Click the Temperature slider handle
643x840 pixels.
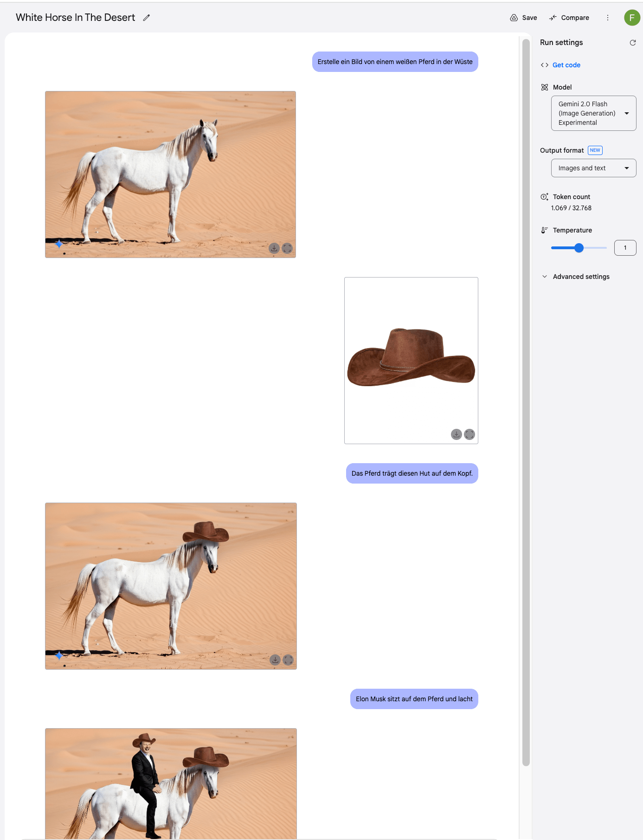pyautogui.click(x=579, y=248)
